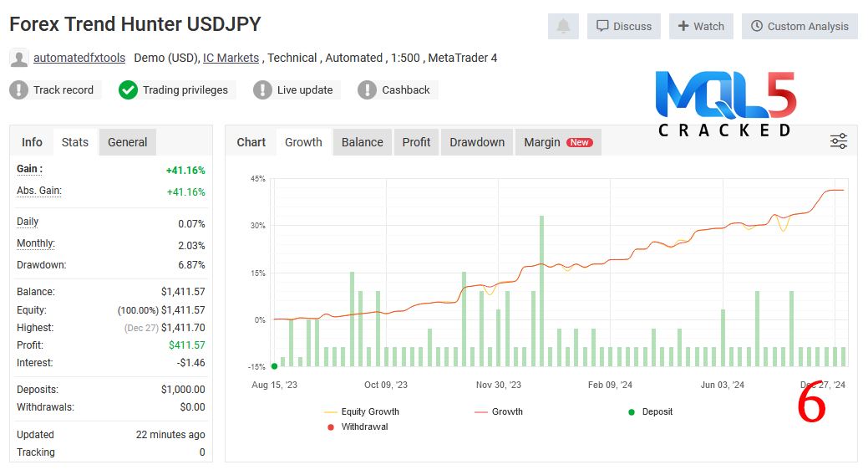868x475 pixels.
Task: Click the Cashback status icon
Action: [367, 89]
